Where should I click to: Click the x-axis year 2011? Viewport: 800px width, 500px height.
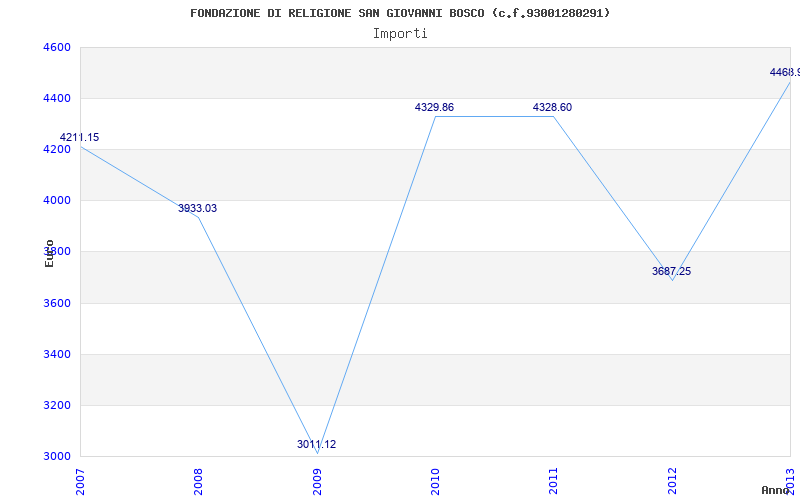(554, 482)
